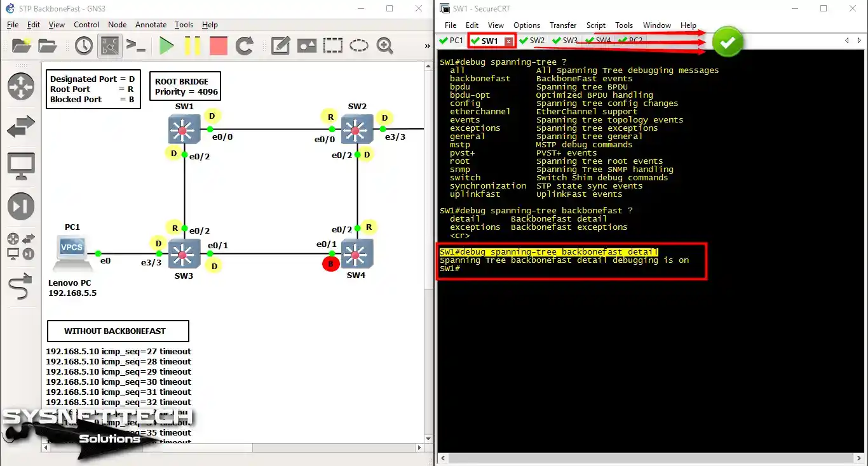This screenshot has width=868, height=466.
Task: Click the port legend note box
Action: [93, 89]
